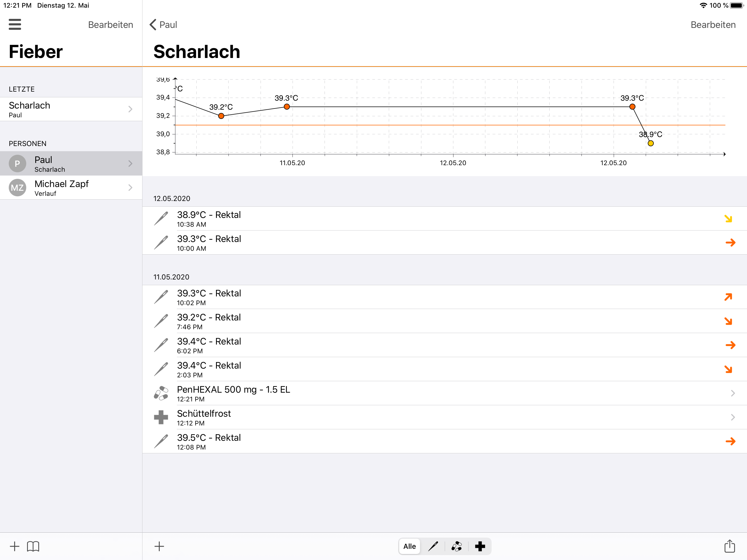Add new entry with plus icon below list

(159, 546)
